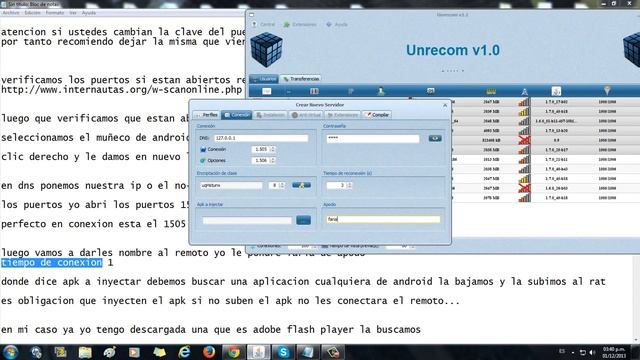Close the Crear Nuevo Servidor dialog
The width and height of the screenshot is (640, 360).
445,105
